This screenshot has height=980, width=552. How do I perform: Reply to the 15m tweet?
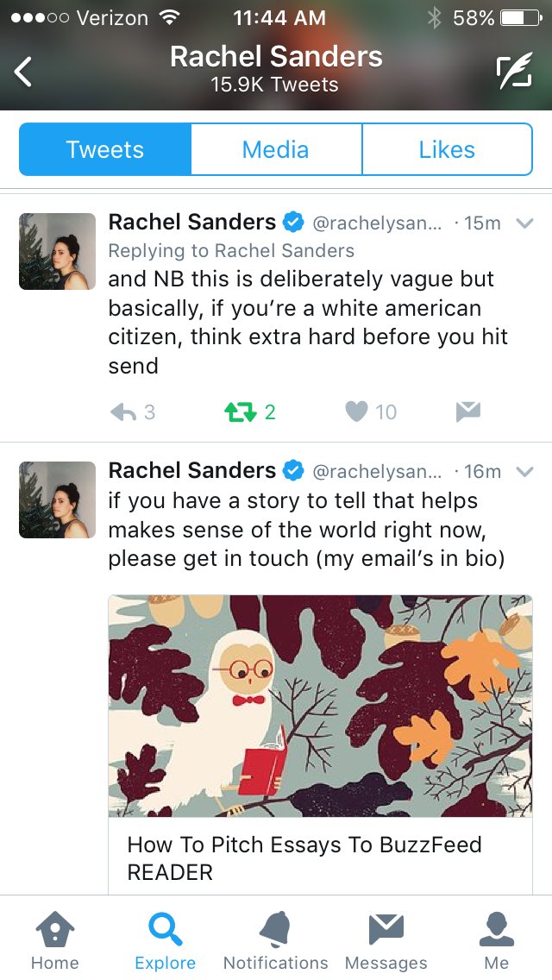pyautogui.click(x=123, y=411)
